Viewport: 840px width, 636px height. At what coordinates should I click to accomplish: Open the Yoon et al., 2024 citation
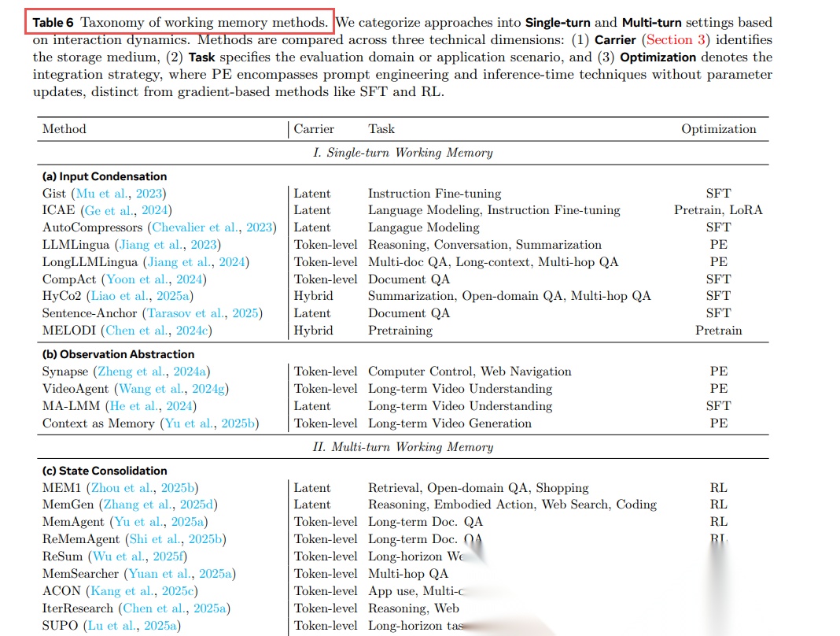154,279
